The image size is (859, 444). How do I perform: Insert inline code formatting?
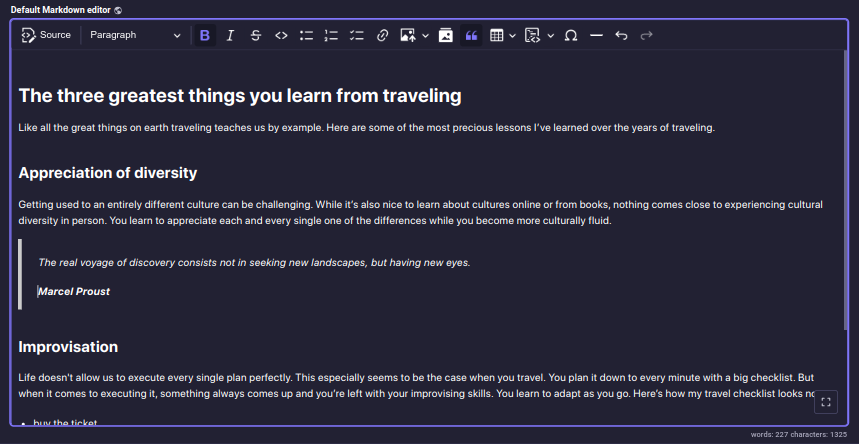(x=281, y=35)
